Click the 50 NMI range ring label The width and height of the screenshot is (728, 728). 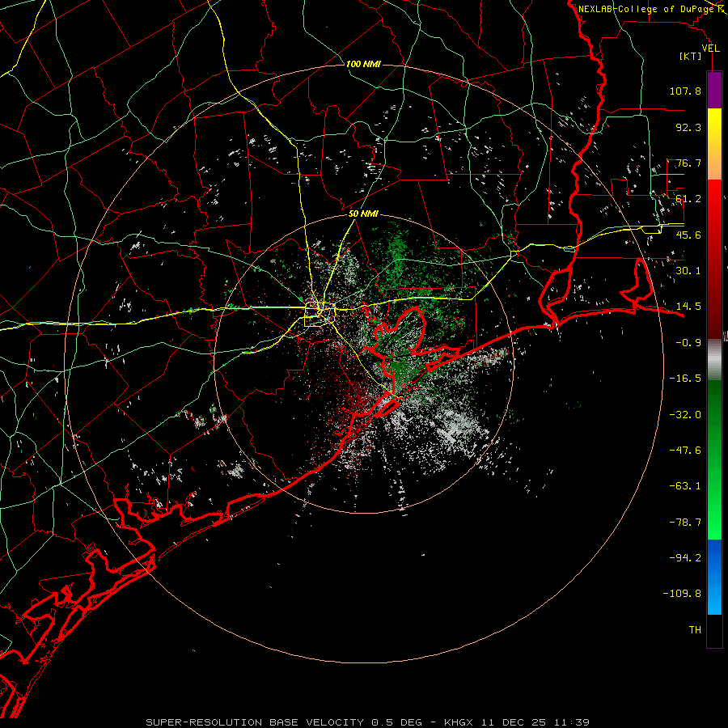pyautogui.click(x=363, y=214)
